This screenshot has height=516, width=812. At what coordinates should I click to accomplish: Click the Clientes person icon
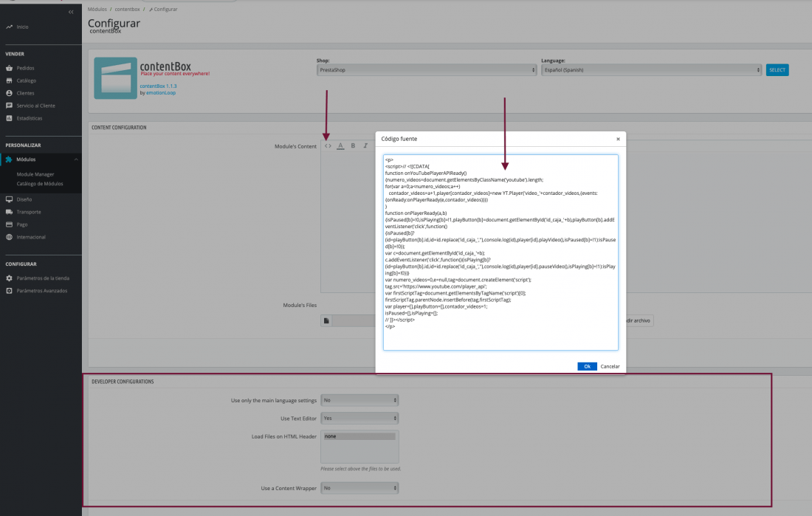point(9,93)
